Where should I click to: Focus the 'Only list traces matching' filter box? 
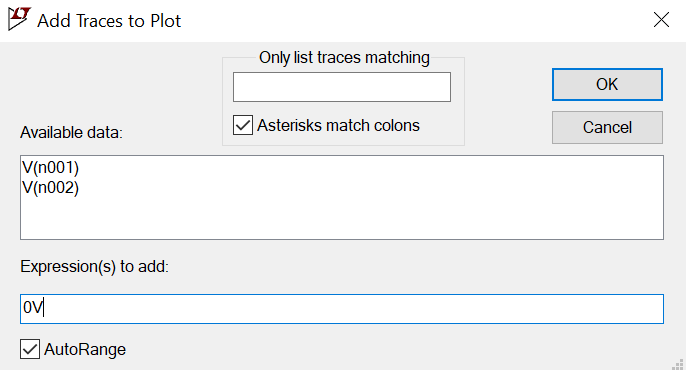(342, 87)
